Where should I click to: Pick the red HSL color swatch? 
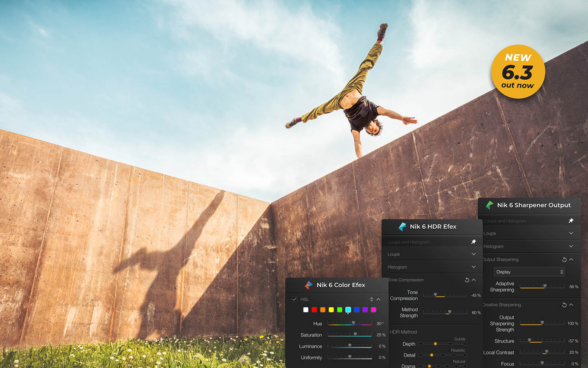(314, 310)
